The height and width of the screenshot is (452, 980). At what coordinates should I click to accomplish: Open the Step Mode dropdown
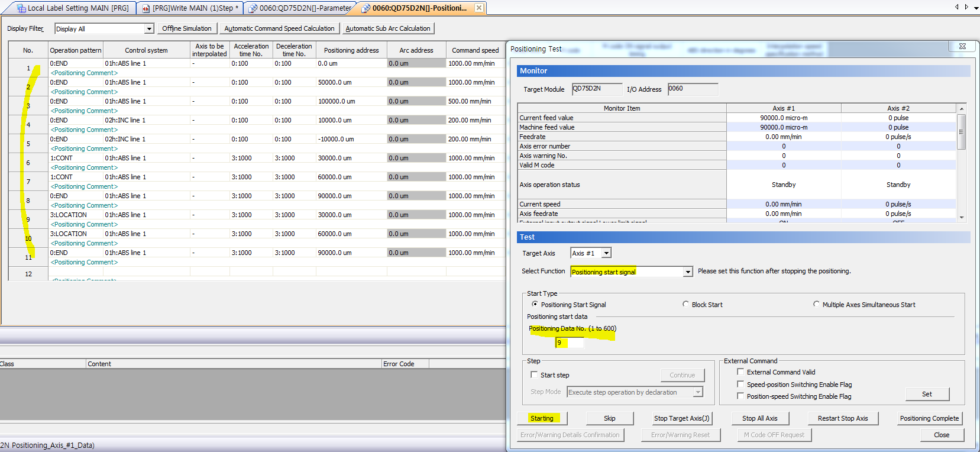tap(698, 392)
